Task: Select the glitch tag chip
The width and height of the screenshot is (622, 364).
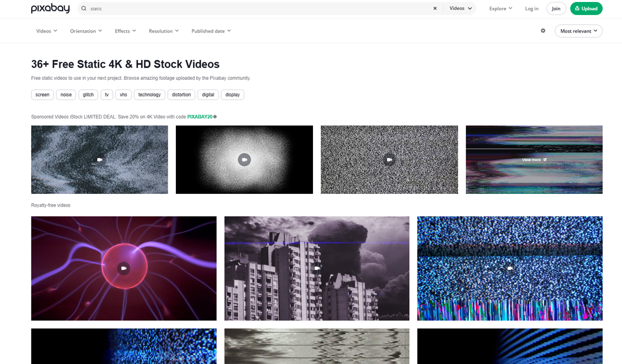Action: 88,94
